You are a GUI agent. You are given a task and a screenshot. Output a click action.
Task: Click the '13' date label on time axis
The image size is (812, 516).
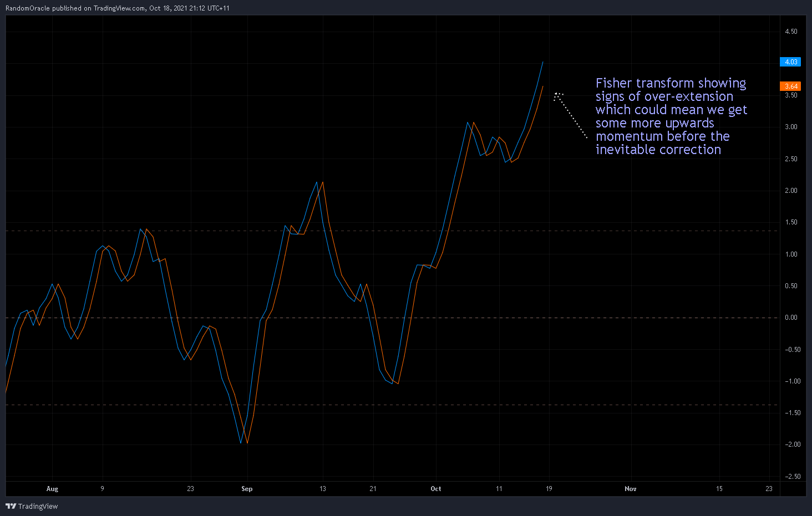click(323, 489)
